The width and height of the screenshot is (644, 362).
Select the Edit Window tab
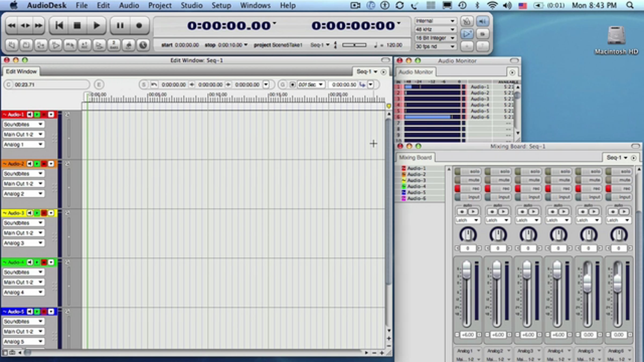tap(21, 72)
